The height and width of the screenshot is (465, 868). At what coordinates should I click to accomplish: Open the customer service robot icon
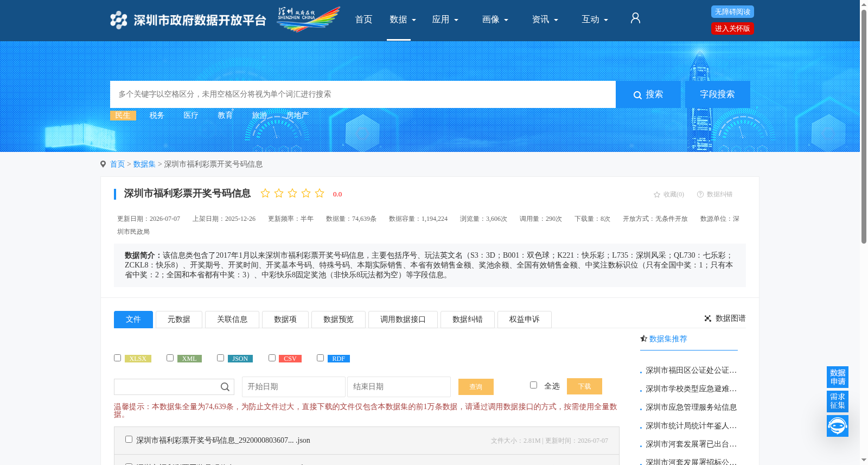pos(838,426)
